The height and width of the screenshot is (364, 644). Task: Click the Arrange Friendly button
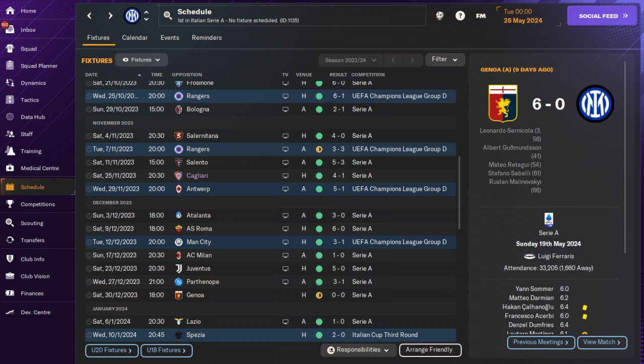430,350
